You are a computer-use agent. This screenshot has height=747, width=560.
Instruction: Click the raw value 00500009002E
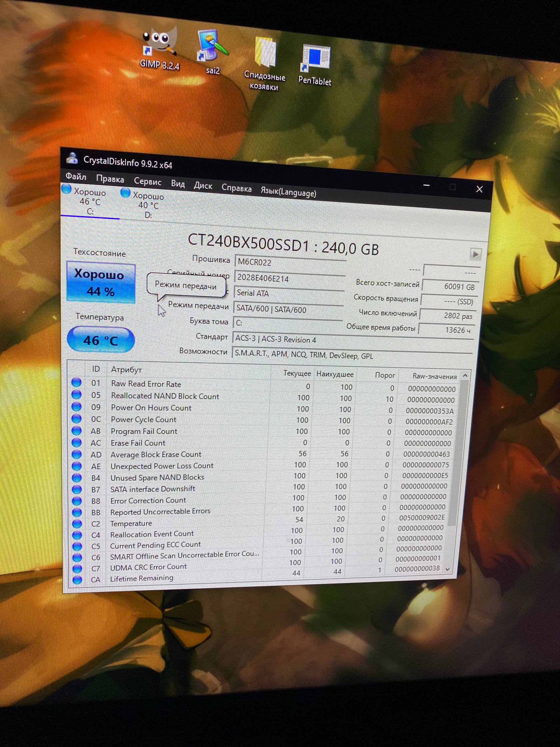422,517
